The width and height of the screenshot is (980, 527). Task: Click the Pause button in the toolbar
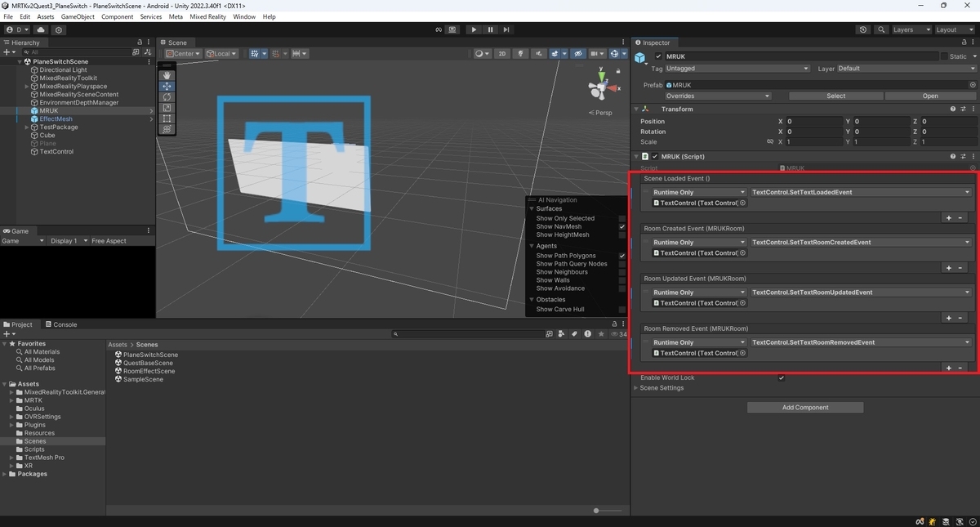(490, 29)
